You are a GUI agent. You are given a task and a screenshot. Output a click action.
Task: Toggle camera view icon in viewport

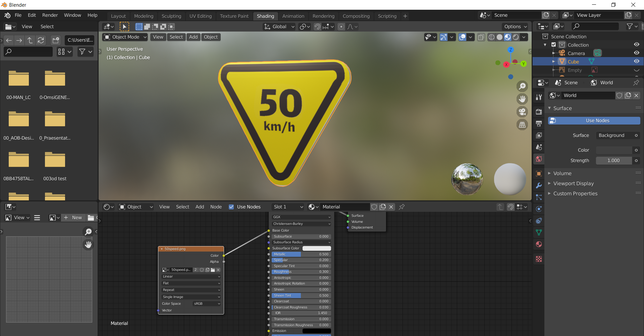click(522, 112)
